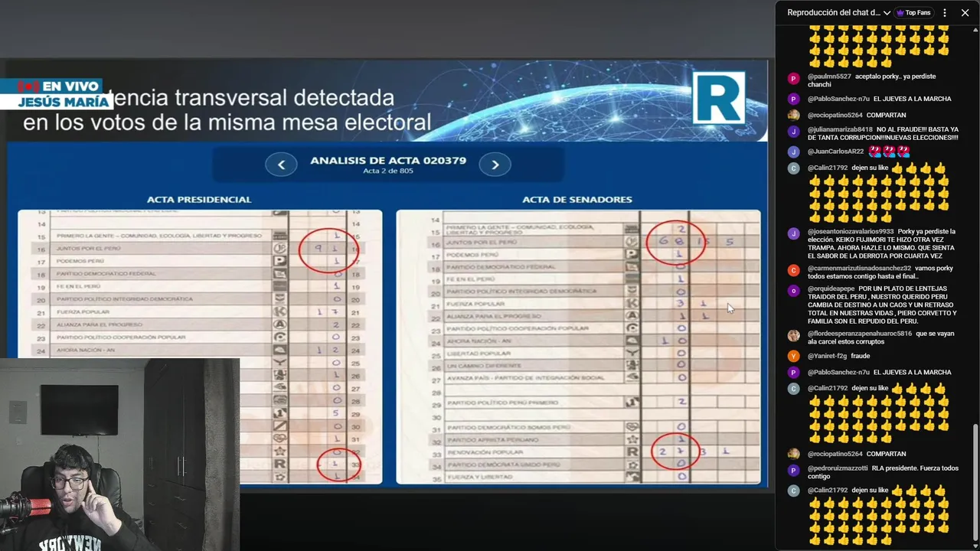The width and height of the screenshot is (980, 551).
Task: Click 'vamos porky todos estamos contigo' message
Action: pyautogui.click(x=880, y=272)
